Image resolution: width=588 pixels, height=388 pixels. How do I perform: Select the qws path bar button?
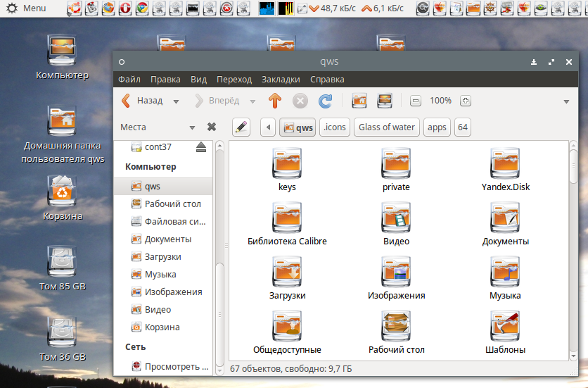[x=298, y=127]
